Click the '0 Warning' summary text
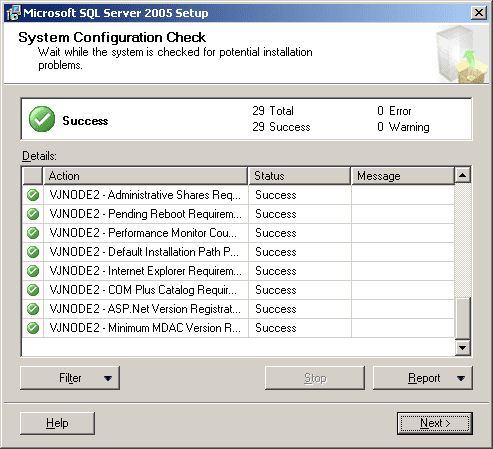 [403, 127]
